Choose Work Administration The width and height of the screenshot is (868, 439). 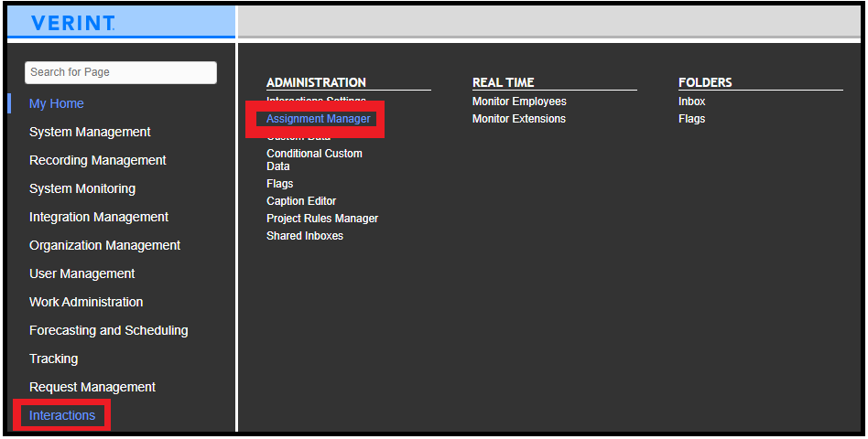[x=86, y=302]
